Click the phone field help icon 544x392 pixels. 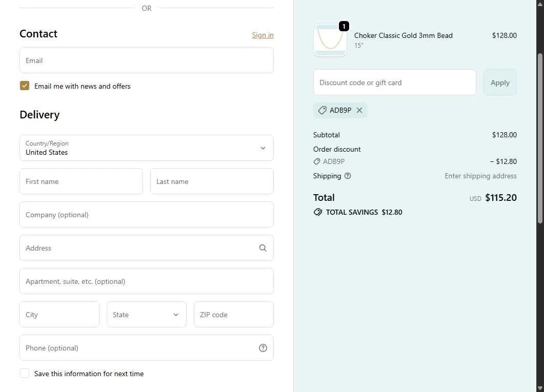263,348
